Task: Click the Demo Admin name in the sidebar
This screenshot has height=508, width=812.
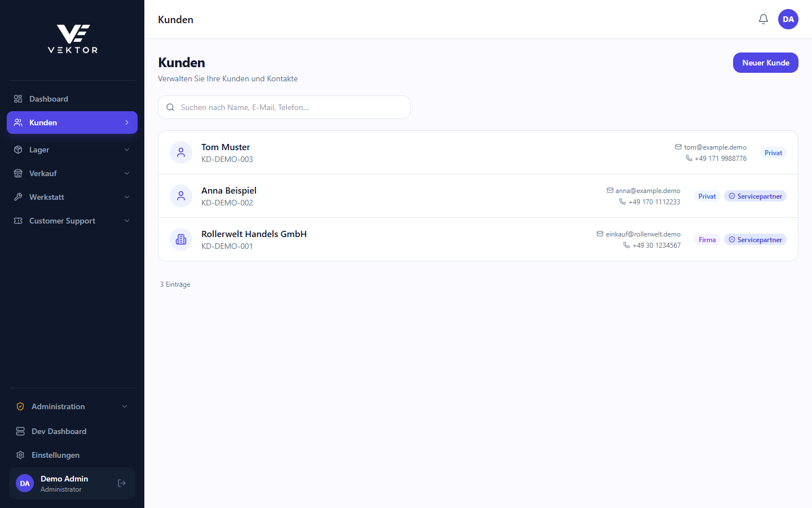Action: coord(64,479)
